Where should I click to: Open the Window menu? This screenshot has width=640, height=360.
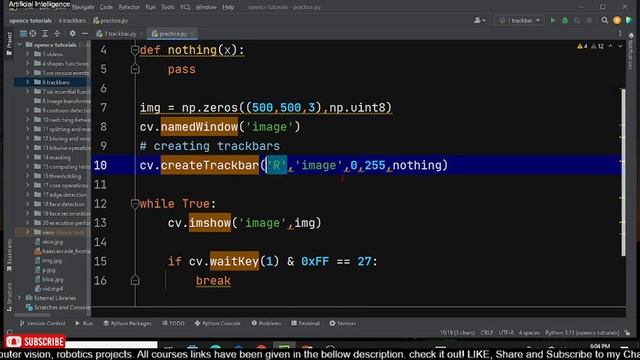pyautogui.click(x=206, y=7)
